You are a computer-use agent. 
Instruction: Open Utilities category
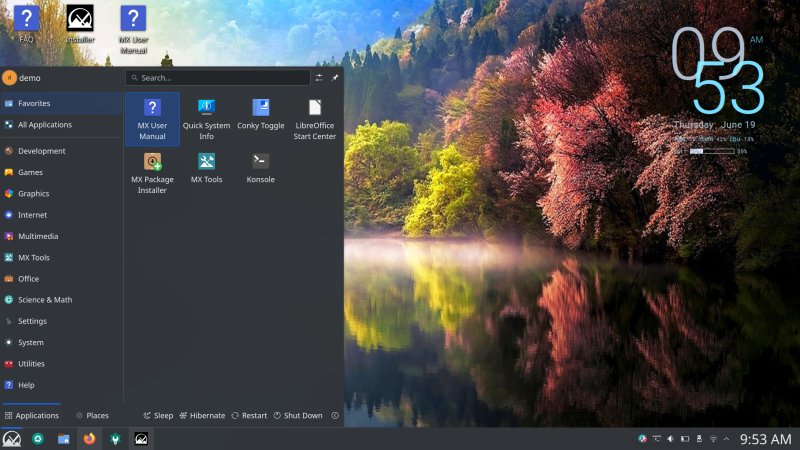click(61, 364)
